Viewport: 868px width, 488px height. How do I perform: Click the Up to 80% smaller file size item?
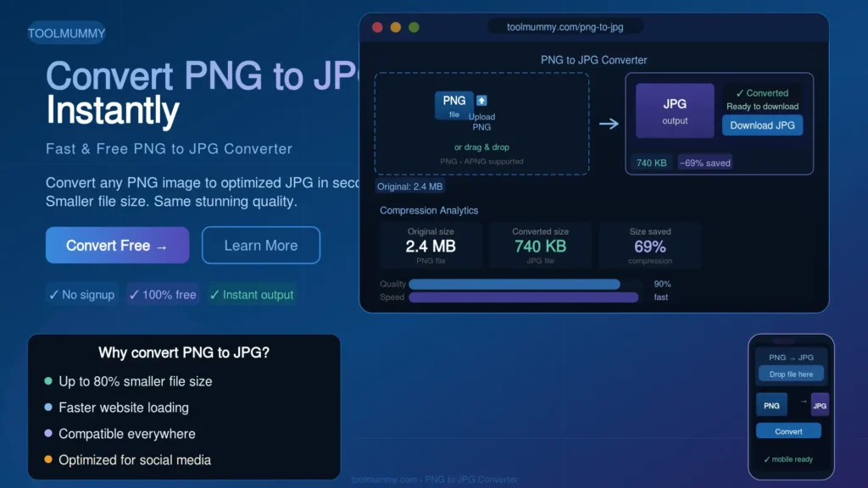click(128, 381)
